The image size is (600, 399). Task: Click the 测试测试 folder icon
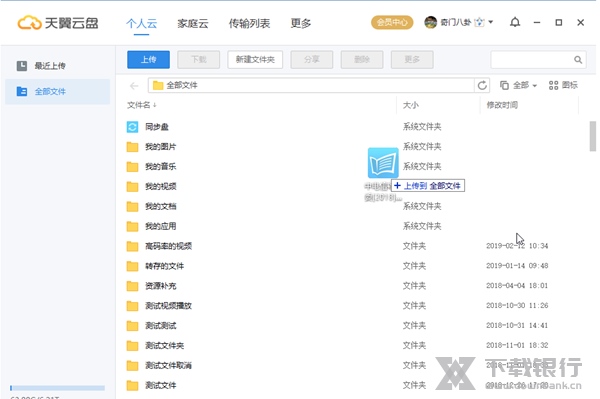[x=132, y=326]
